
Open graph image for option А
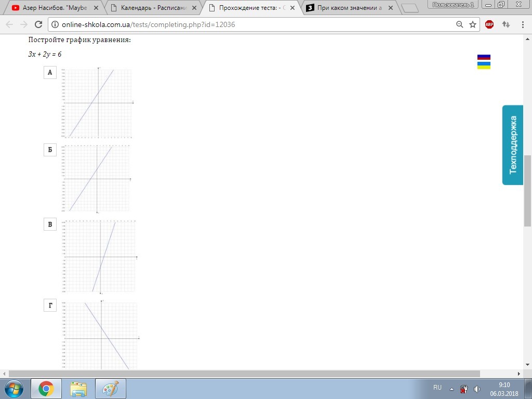(98, 103)
